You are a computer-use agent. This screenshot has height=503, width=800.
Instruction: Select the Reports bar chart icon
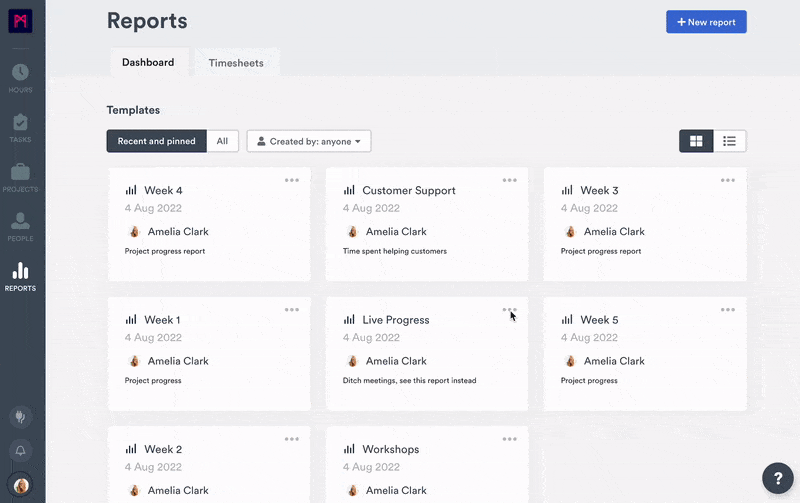20,275
